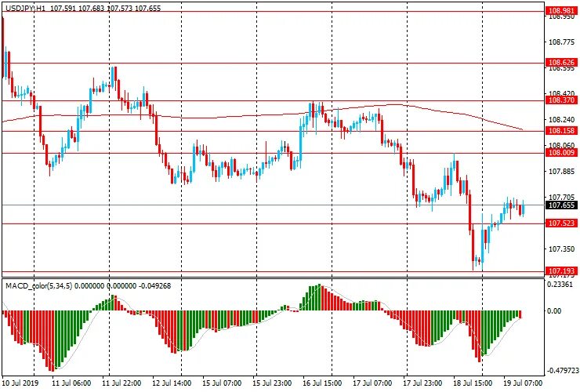The height and width of the screenshot is (392, 580).
Task: Select the 108.370 red level label
Action: coord(561,100)
